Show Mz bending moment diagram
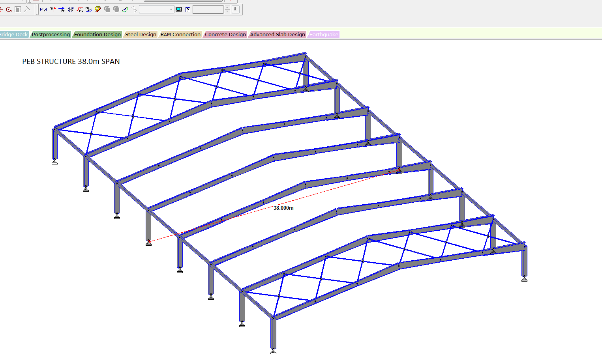 pyautogui.click(x=89, y=9)
